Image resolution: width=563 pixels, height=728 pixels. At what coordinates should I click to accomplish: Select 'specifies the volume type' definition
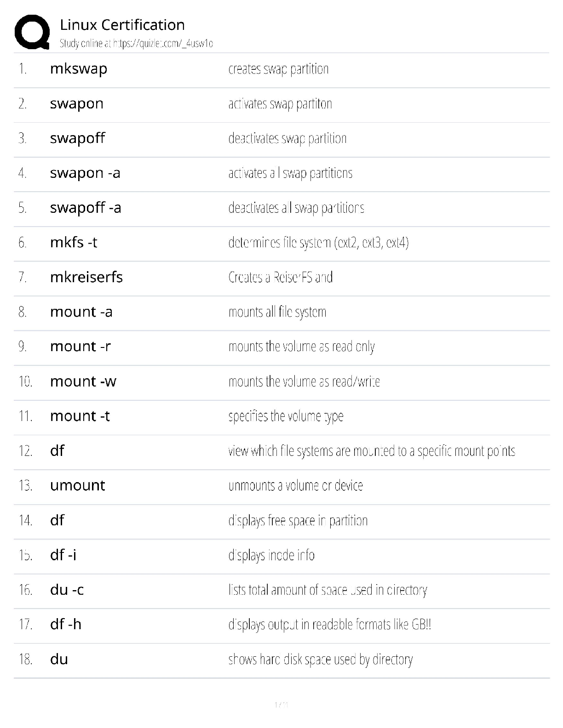286,416
